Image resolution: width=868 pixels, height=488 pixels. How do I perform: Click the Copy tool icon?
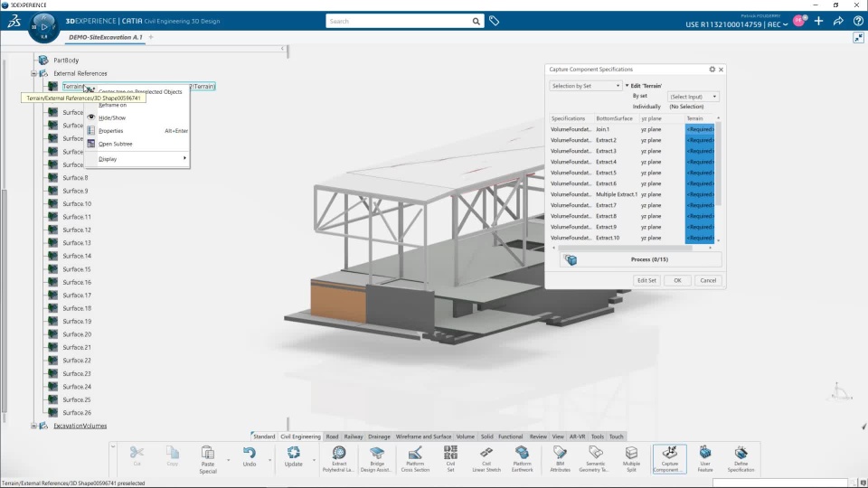172,453
